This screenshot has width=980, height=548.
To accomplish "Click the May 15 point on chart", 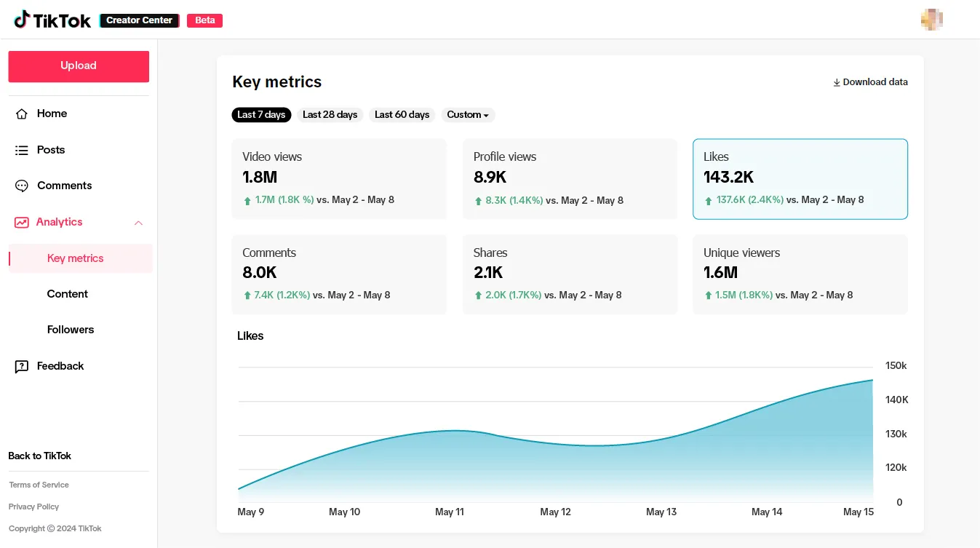I will [x=872, y=381].
